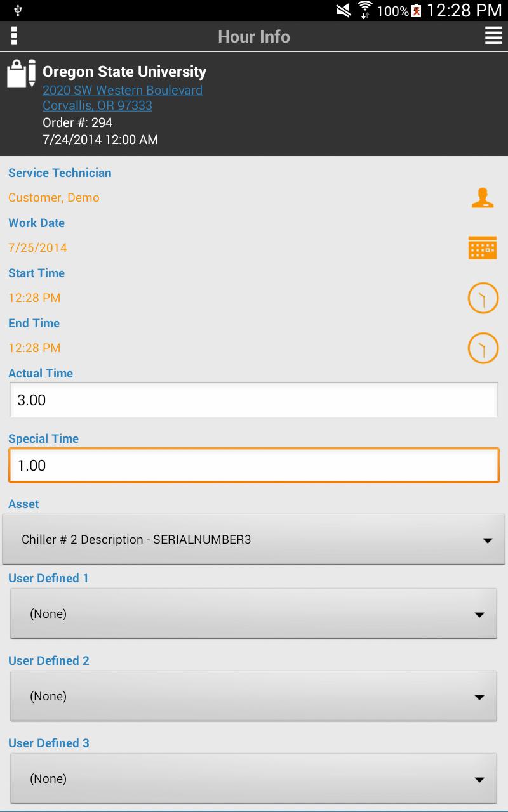Tap the Wi-Fi status icon
This screenshot has width=508, height=812.
pos(365,10)
